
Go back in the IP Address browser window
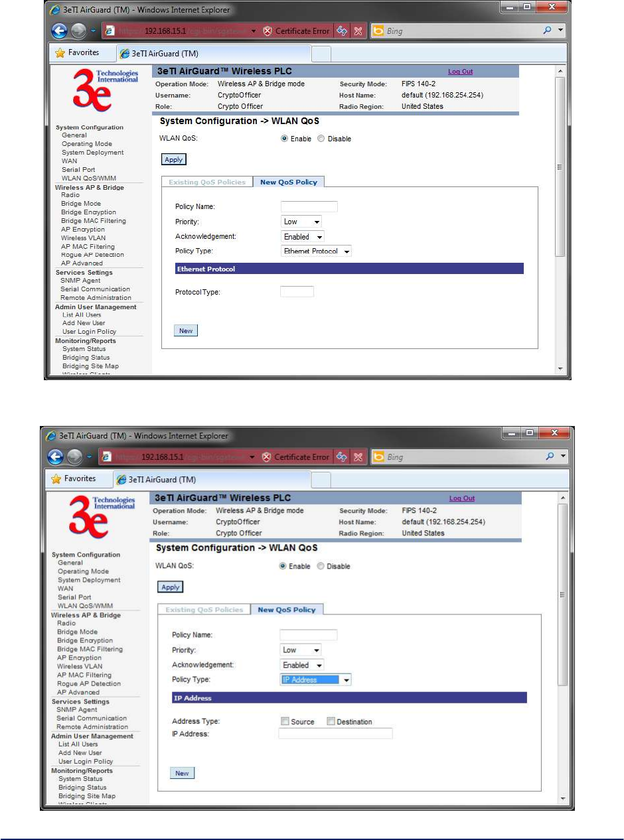(x=56, y=456)
